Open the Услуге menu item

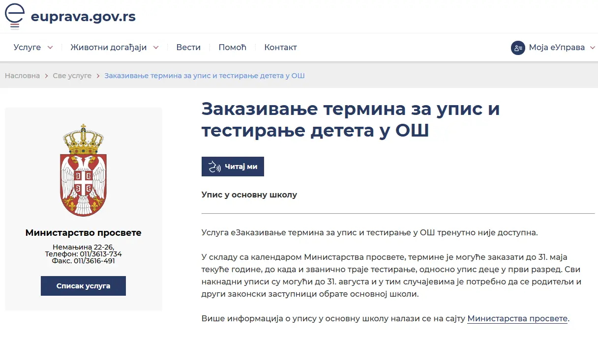[x=27, y=48]
